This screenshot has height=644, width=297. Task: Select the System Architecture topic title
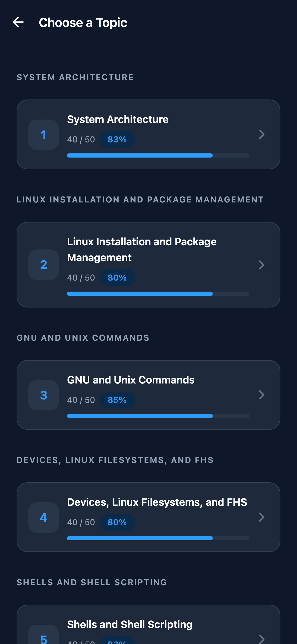click(118, 120)
